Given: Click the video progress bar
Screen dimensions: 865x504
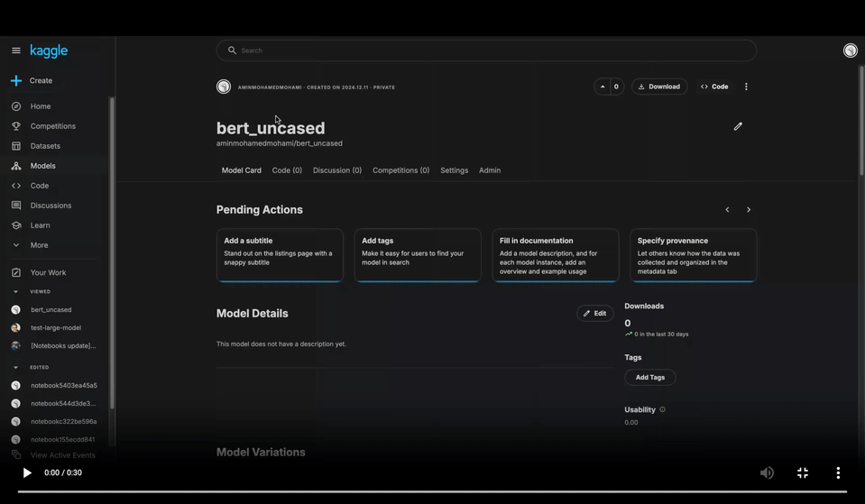Looking at the screenshot, I should pos(433,491).
